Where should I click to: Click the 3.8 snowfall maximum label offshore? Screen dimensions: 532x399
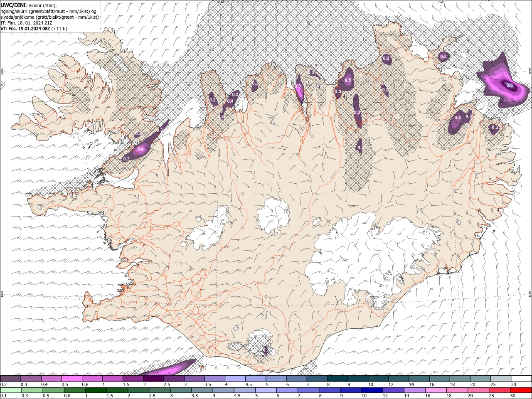click(510, 86)
